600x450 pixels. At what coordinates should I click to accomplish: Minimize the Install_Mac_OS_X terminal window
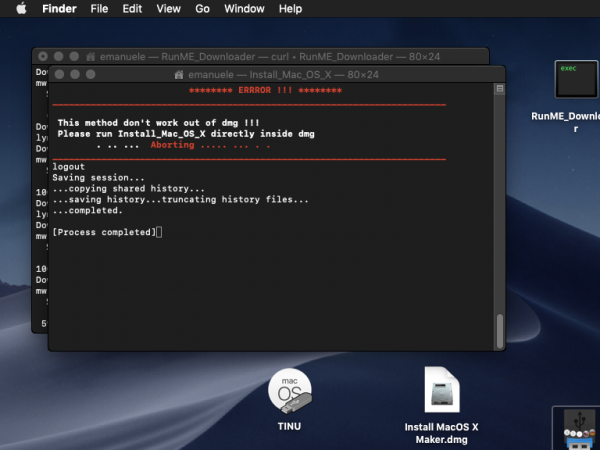75,74
